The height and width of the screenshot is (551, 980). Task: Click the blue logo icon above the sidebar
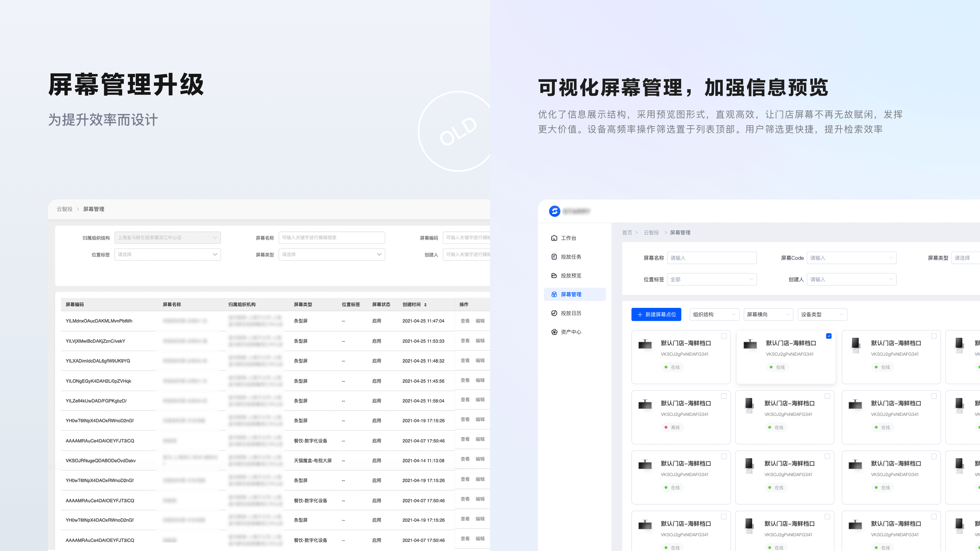pyautogui.click(x=554, y=211)
